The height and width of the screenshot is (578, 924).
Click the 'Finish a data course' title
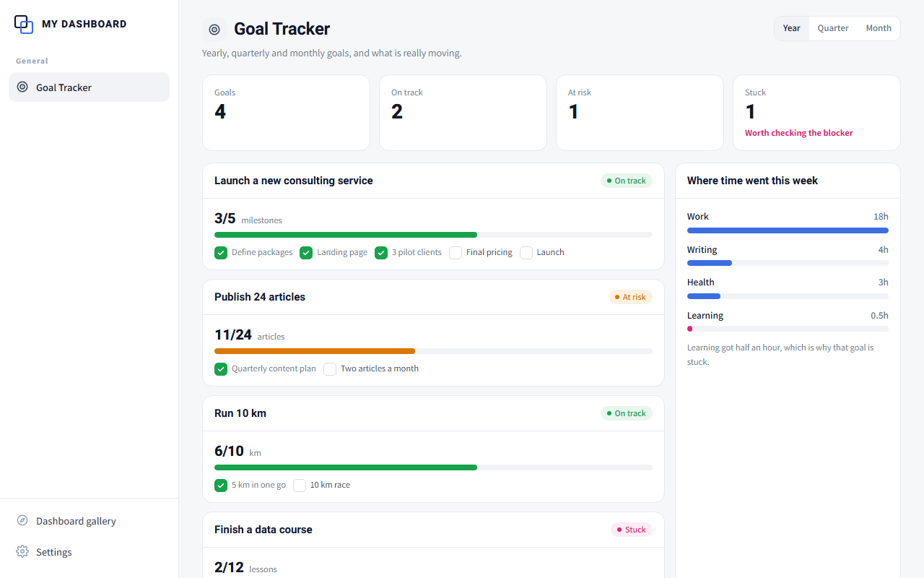pos(263,530)
